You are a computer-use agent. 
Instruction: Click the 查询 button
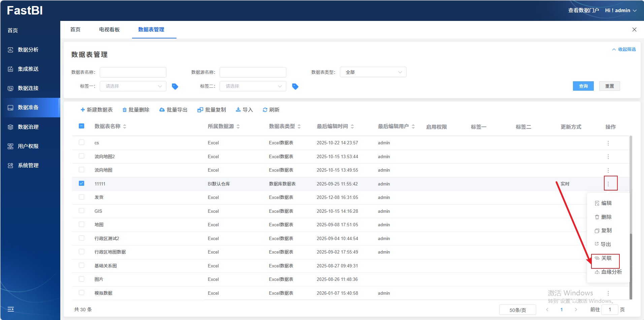pos(583,86)
